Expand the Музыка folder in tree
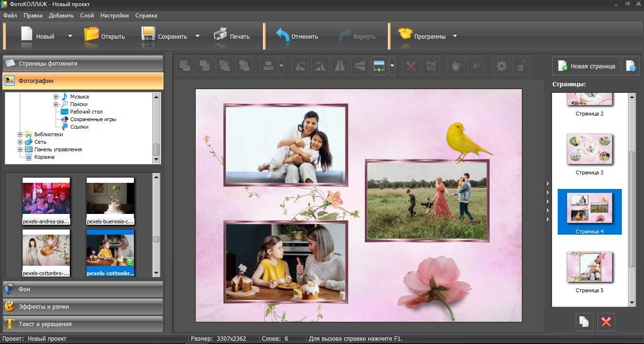 56,97
